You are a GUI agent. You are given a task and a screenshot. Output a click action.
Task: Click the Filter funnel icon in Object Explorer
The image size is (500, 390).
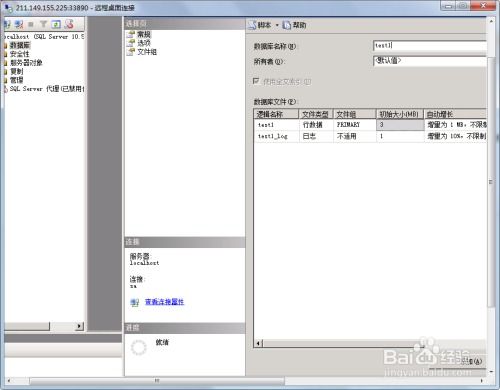click(43, 24)
